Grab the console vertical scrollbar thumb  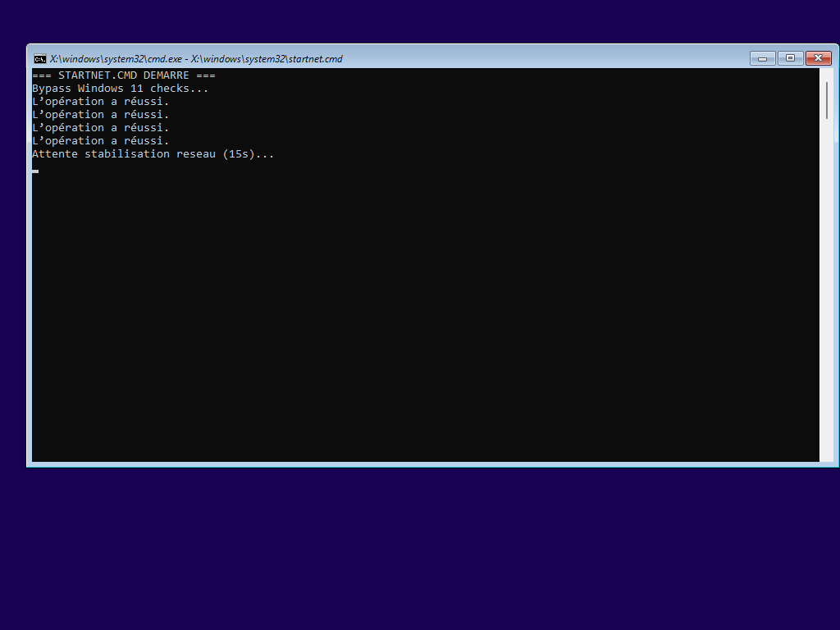pyautogui.click(x=827, y=100)
